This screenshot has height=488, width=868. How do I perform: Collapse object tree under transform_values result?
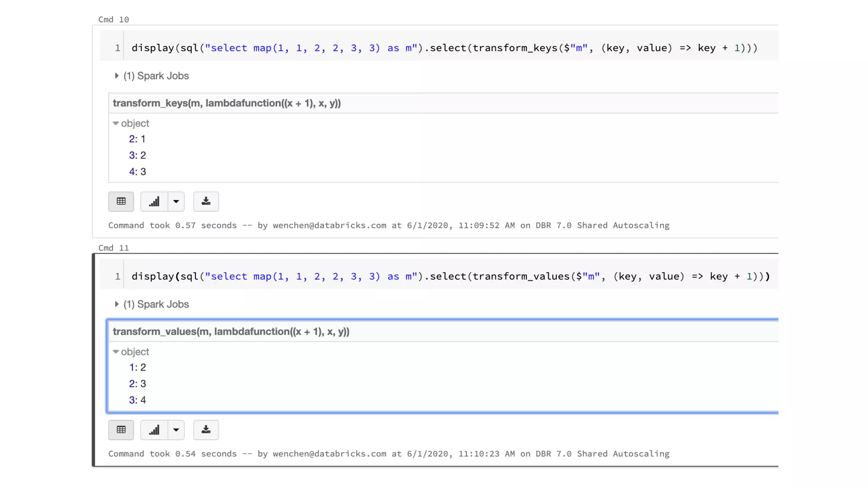[x=116, y=352]
